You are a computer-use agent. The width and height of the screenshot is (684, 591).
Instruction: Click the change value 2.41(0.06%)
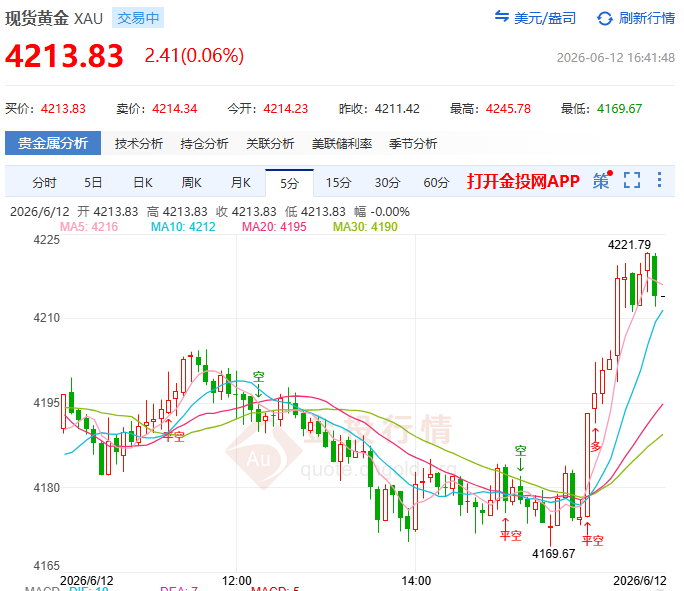[194, 55]
